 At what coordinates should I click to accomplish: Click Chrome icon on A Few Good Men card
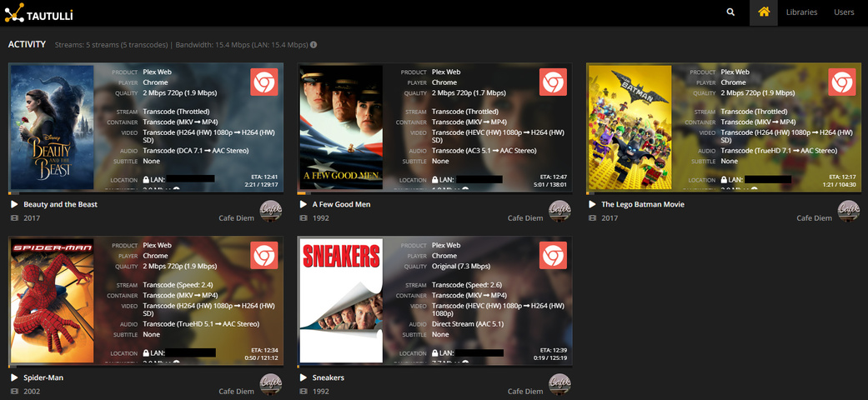tap(553, 82)
